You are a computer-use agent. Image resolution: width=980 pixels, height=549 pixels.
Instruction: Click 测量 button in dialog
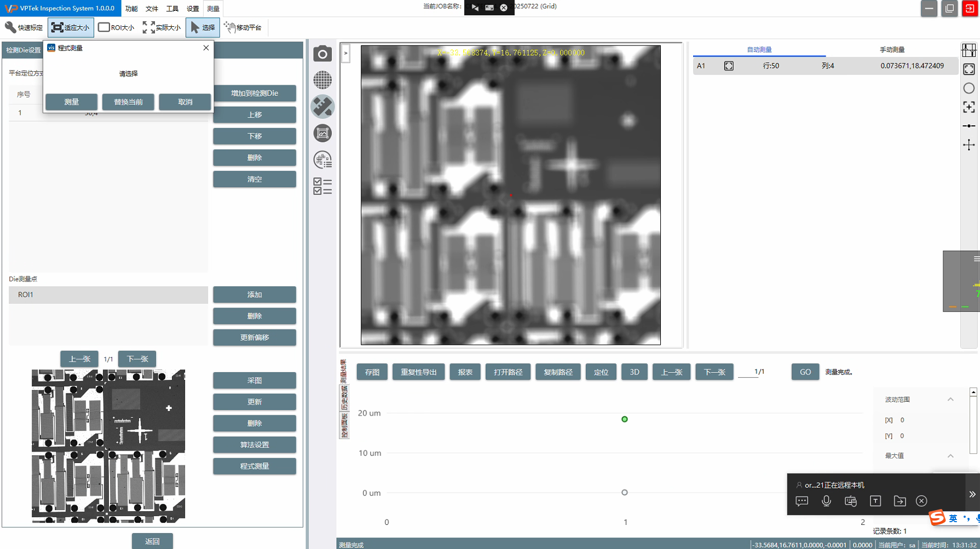(x=71, y=102)
